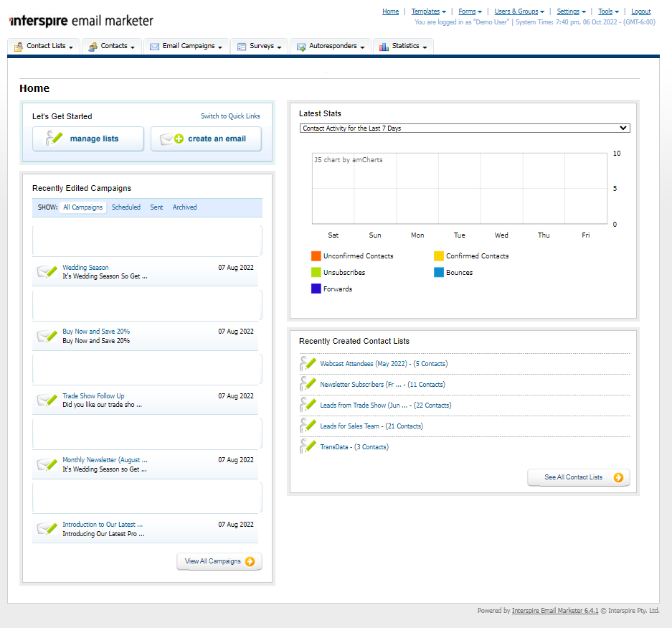
Task: Click the pencil icon beside the TransData list
Action: [x=308, y=445]
